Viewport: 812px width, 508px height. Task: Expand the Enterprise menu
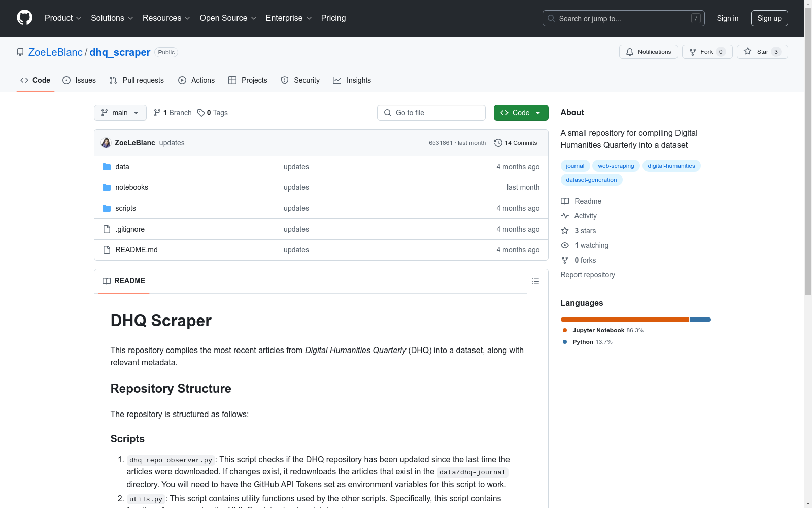click(x=289, y=18)
